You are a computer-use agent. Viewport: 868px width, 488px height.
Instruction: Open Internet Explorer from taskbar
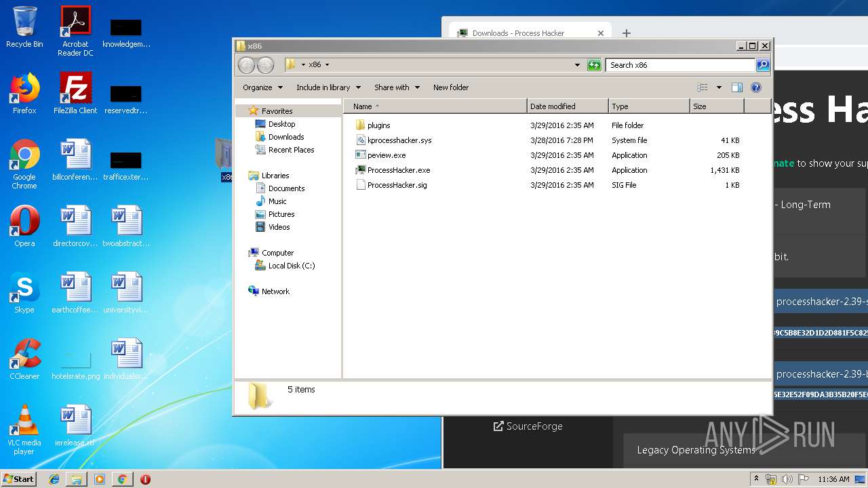pyautogui.click(x=54, y=479)
